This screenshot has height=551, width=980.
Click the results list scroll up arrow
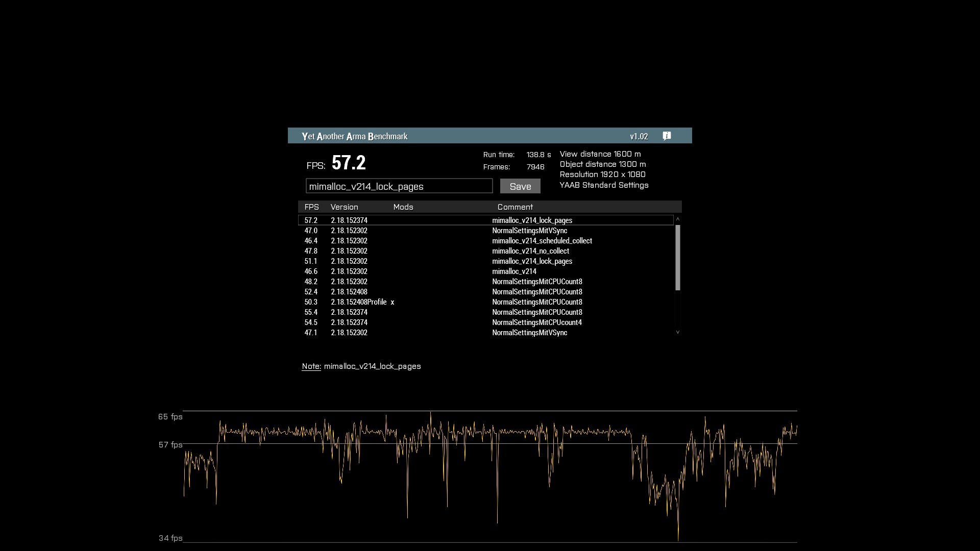pyautogui.click(x=678, y=219)
